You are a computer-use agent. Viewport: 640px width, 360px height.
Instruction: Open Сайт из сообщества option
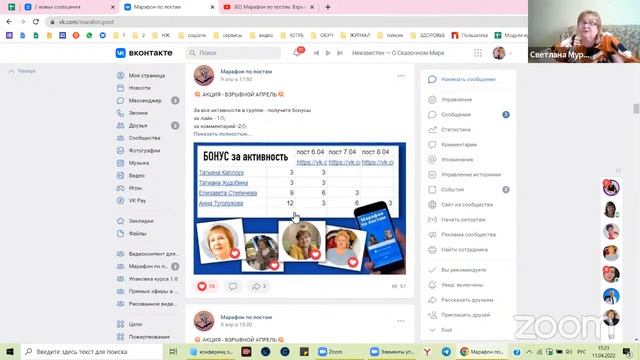(x=467, y=204)
